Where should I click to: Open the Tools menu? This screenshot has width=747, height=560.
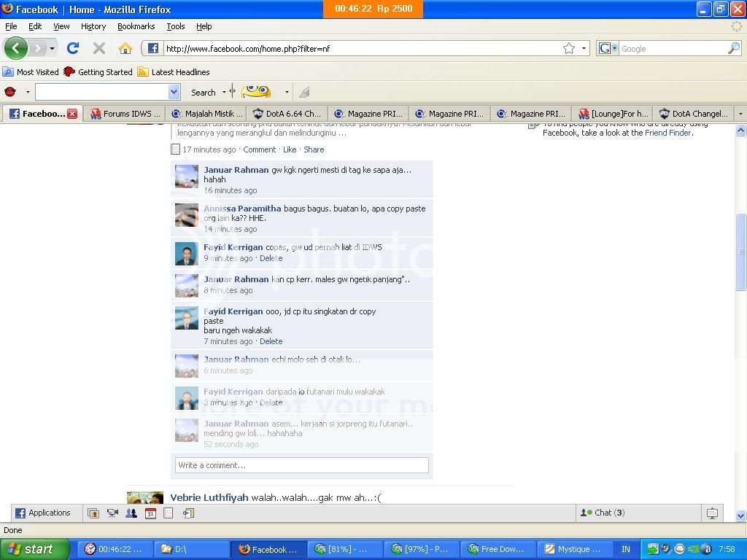click(x=176, y=26)
